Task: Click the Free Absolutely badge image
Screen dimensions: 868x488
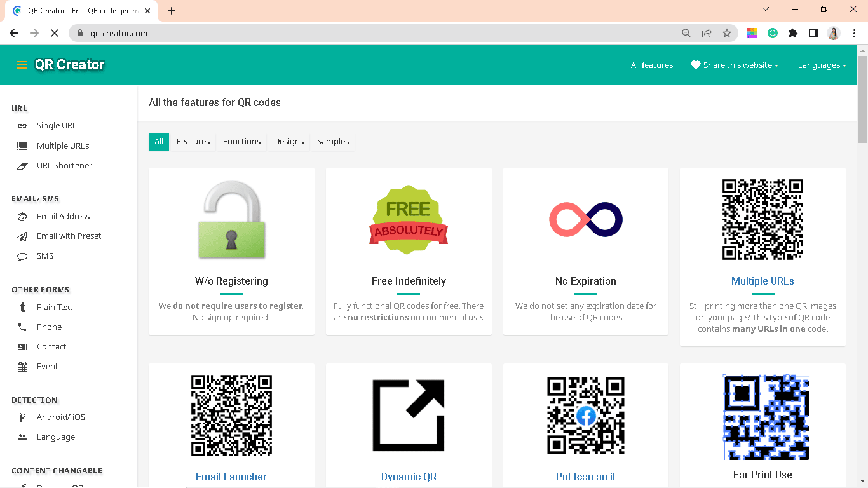Action: pos(409,220)
